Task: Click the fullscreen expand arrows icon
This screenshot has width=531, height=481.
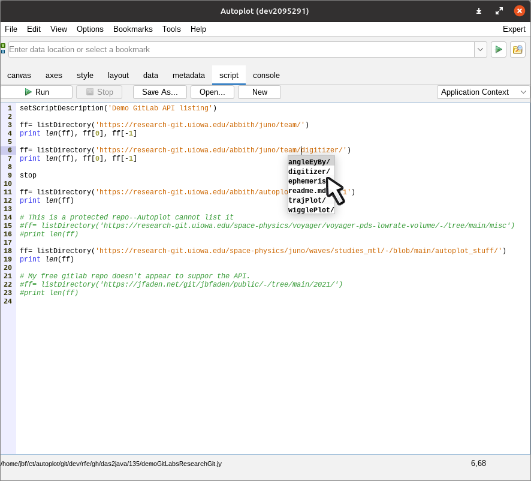Action: click(x=499, y=11)
